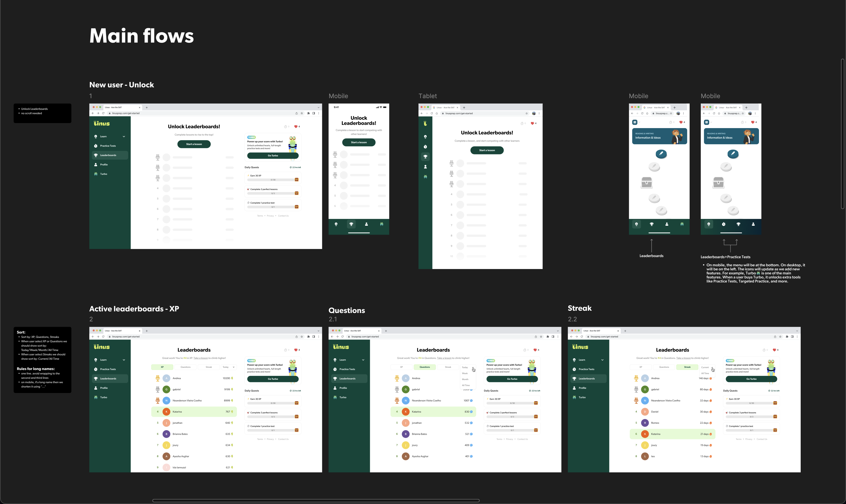Expand the Learn chevron in the New user desktop frame
Image resolution: width=846 pixels, height=504 pixels.
pyautogui.click(x=124, y=136)
